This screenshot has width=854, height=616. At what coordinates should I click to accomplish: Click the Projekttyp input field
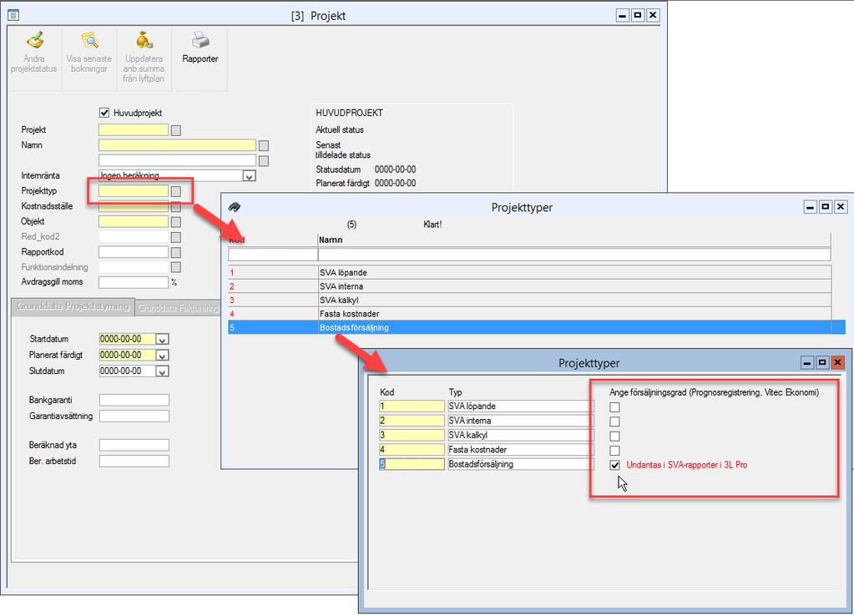[x=134, y=190]
